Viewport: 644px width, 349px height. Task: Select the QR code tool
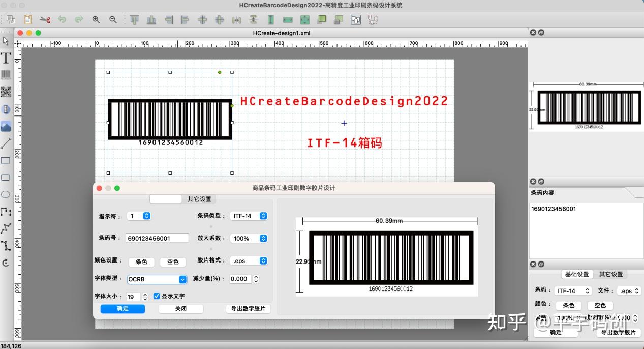[x=7, y=92]
